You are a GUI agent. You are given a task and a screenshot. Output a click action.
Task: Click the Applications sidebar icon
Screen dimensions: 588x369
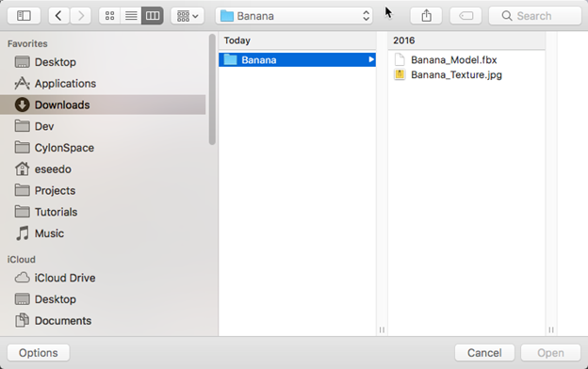coord(22,83)
